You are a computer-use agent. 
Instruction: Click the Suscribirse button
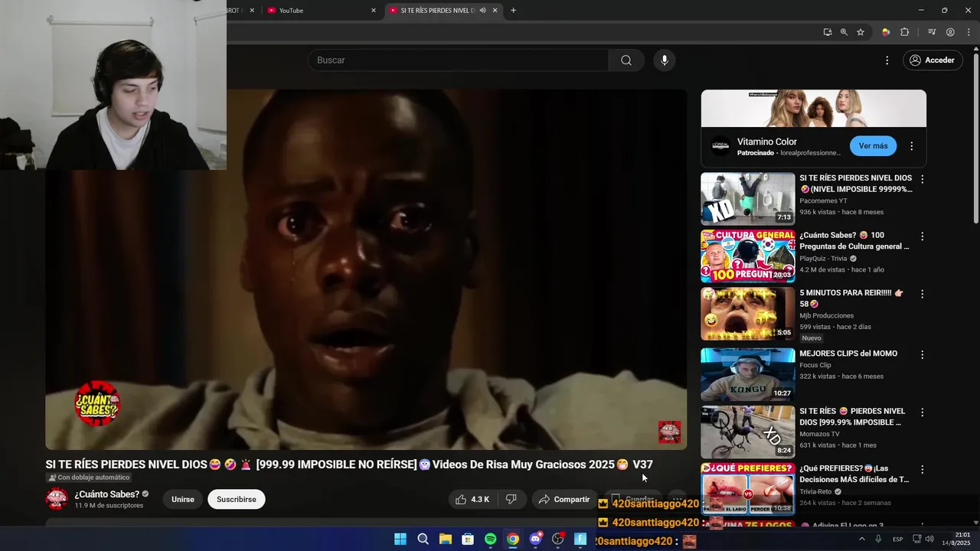pos(237,499)
